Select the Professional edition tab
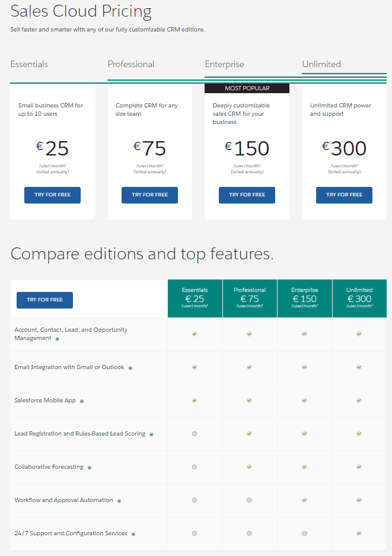Image resolution: width=392 pixels, height=556 pixels. pyautogui.click(x=131, y=64)
